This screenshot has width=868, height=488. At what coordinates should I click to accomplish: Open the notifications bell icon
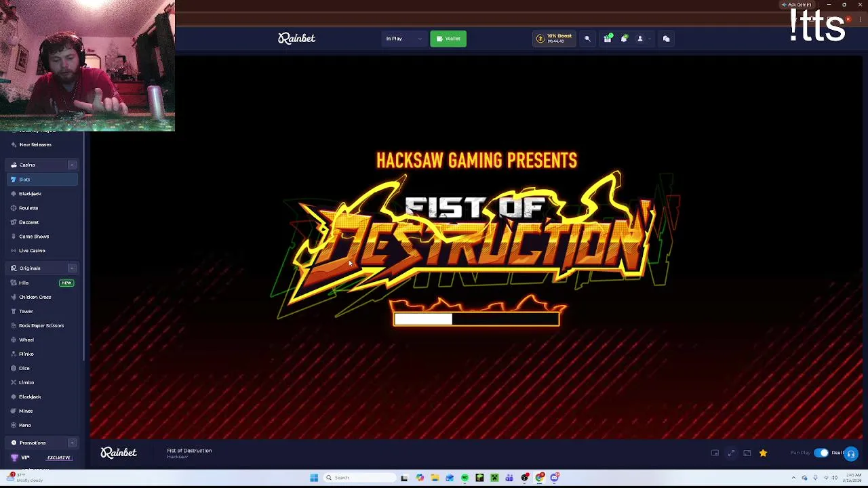coord(624,39)
